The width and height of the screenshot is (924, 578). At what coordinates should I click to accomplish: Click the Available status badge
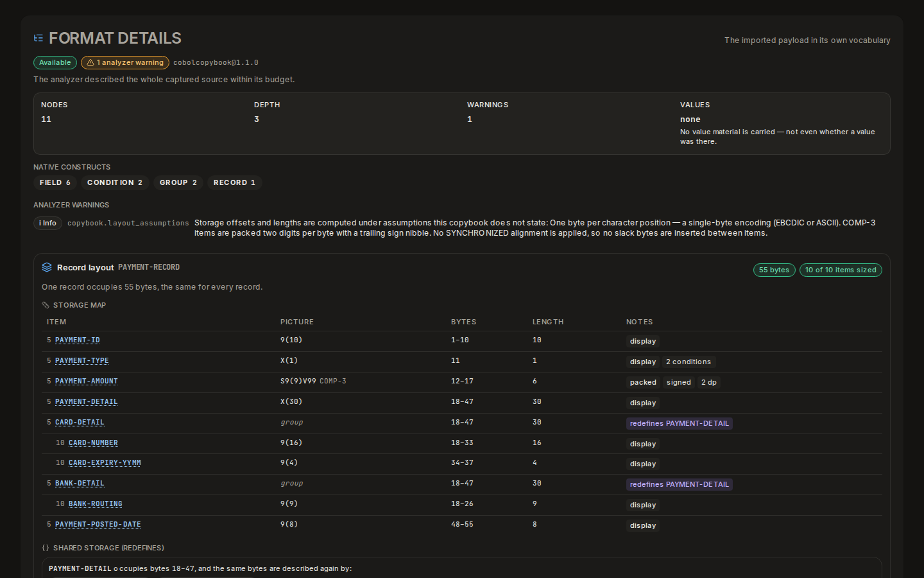point(55,62)
